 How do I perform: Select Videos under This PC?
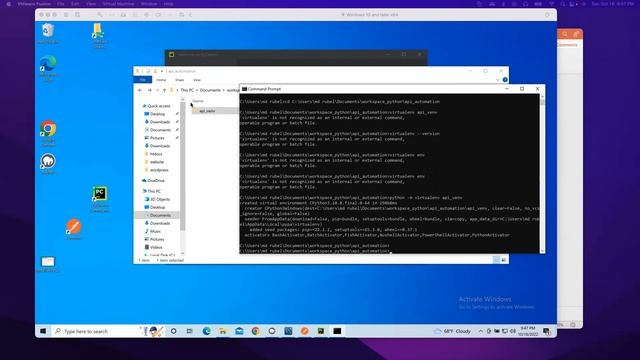pyautogui.click(x=156, y=247)
